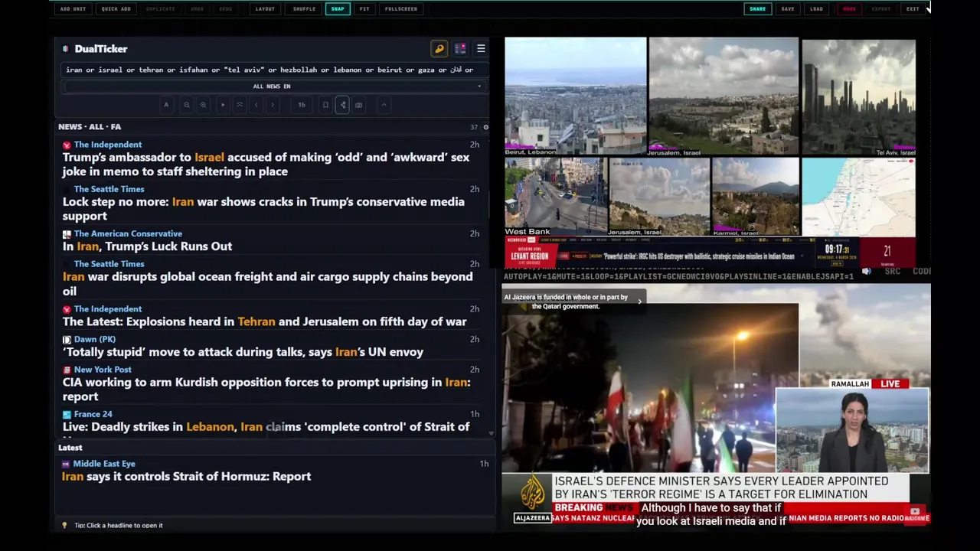Open CIA arming Kurdish forces headline

(266, 390)
